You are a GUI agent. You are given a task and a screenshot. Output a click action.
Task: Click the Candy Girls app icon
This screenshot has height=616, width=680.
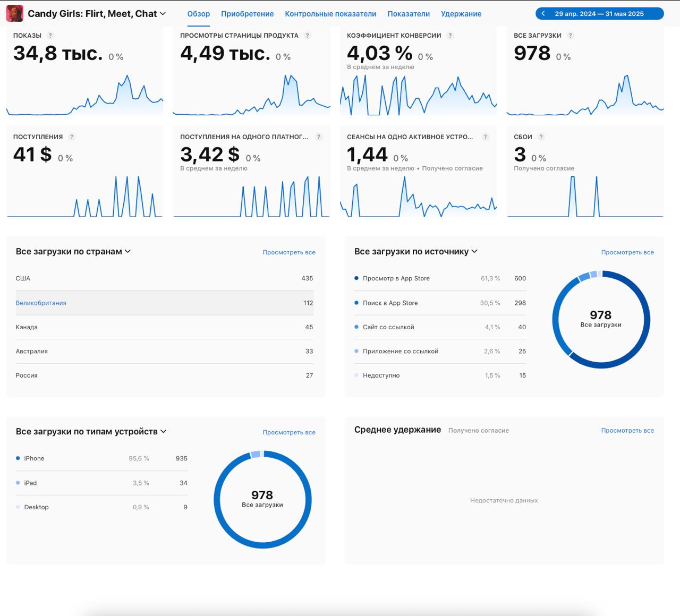pyautogui.click(x=14, y=13)
